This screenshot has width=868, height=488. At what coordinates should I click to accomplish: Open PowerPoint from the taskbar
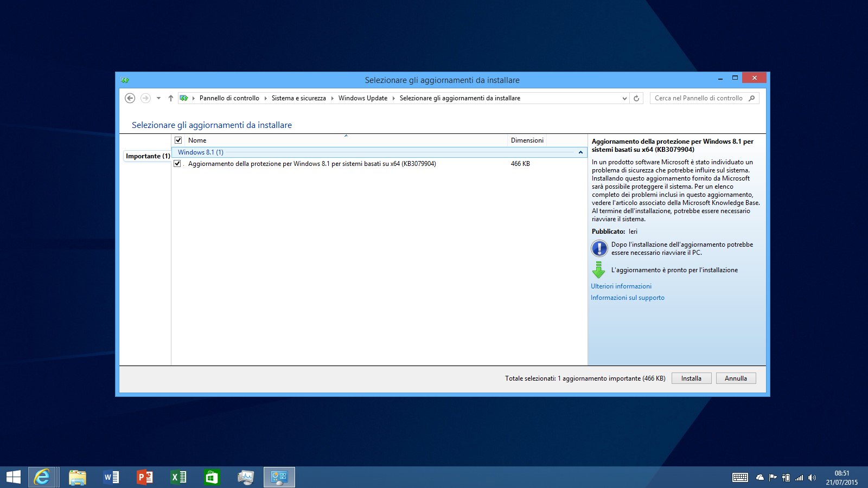[145, 477]
